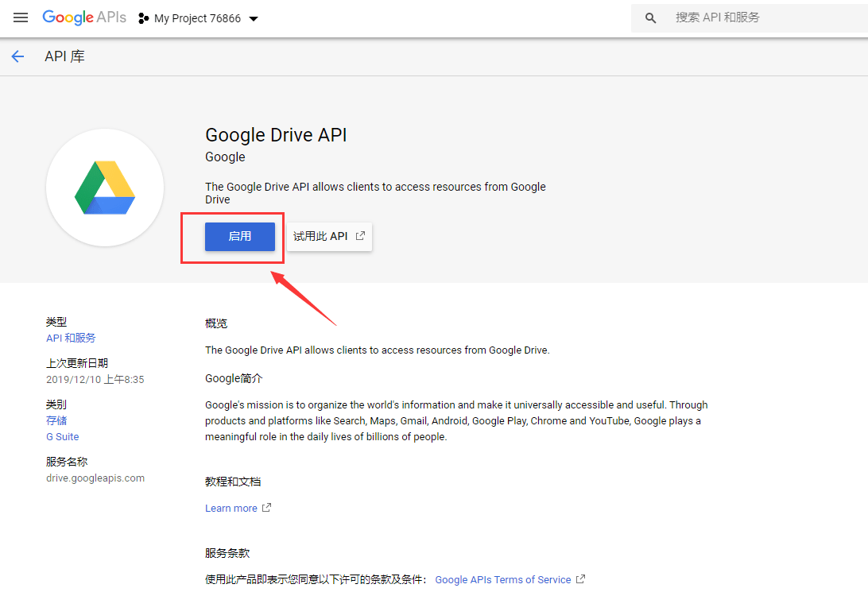Open the 存储 category link

click(x=56, y=420)
